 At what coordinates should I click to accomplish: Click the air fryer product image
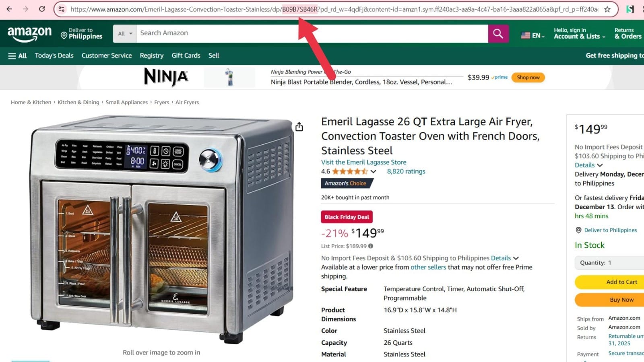[x=161, y=229]
